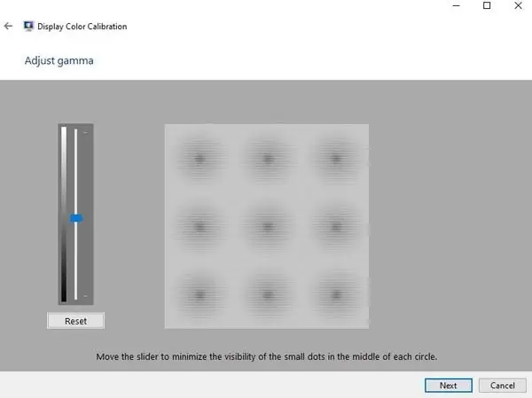The image size is (532, 398).
Task: Close the Display Color Calibration window
Action: 518,5
